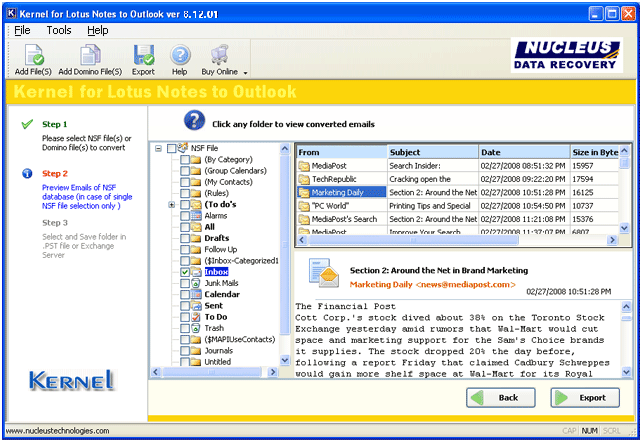This screenshot has height=445, width=642.
Task: Click the mail icon of MediaPost Search Insider row
Action: (x=304, y=166)
